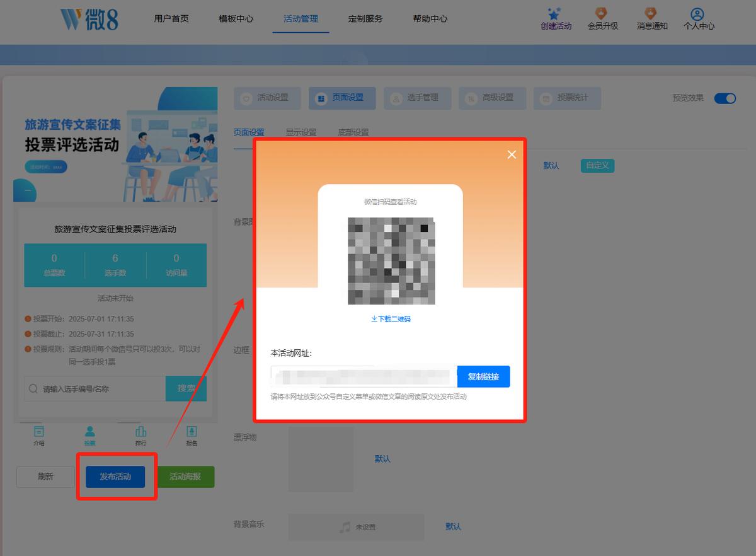Image resolution: width=756 pixels, height=556 pixels.
Task: Open 消息通知 icon
Action: click(x=651, y=13)
